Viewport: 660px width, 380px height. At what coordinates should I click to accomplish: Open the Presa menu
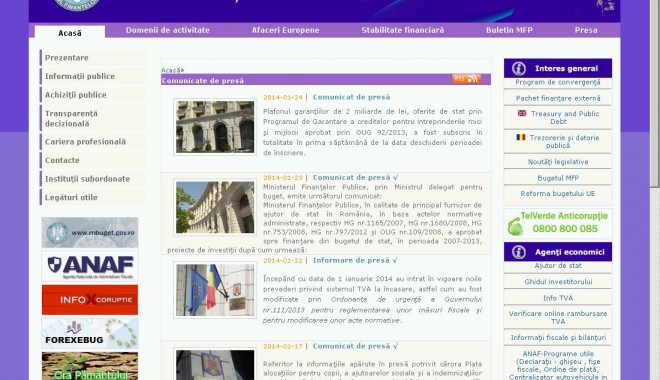(x=586, y=30)
